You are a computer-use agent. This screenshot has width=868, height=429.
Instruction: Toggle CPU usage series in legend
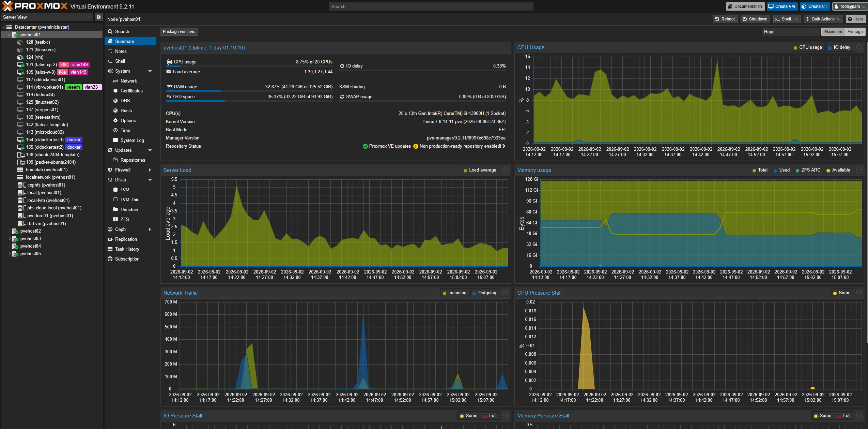pyautogui.click(x=808, y=47)
